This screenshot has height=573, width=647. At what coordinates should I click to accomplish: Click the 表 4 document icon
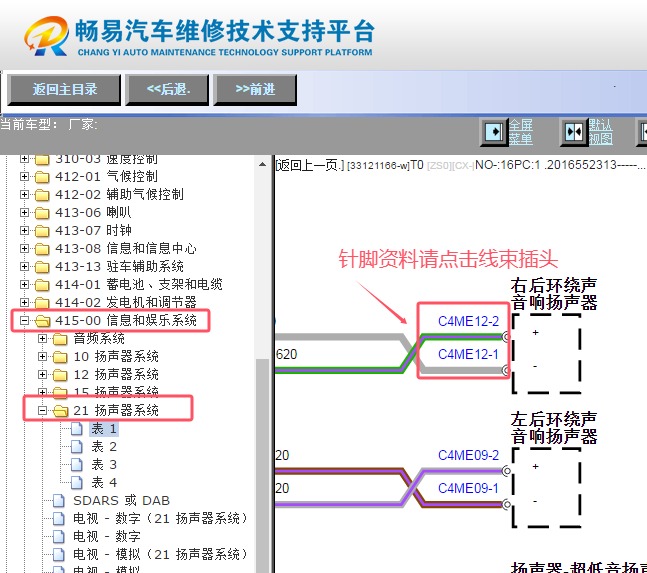tap(77, 483)
